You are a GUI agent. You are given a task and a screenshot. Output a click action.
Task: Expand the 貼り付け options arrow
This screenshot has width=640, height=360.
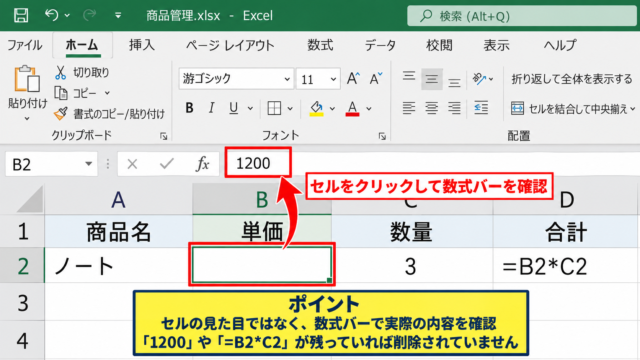pyautogui.click(x=27, y=118)
